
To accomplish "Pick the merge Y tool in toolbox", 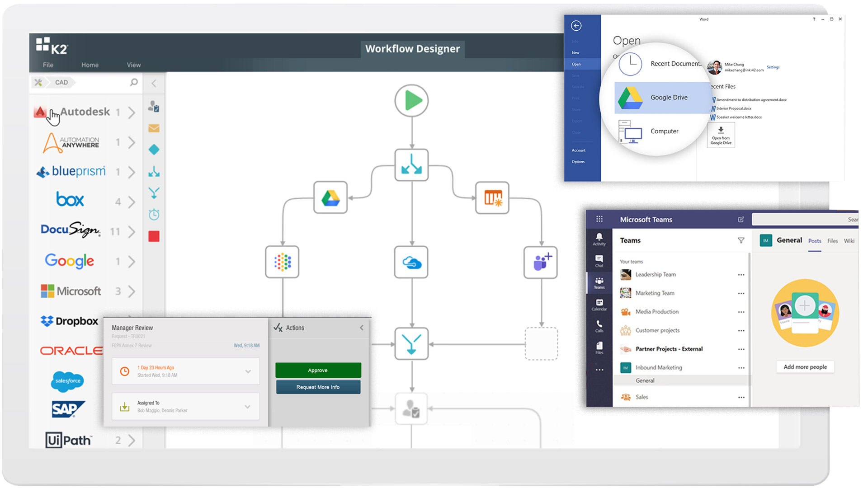I will click(154, 193).
